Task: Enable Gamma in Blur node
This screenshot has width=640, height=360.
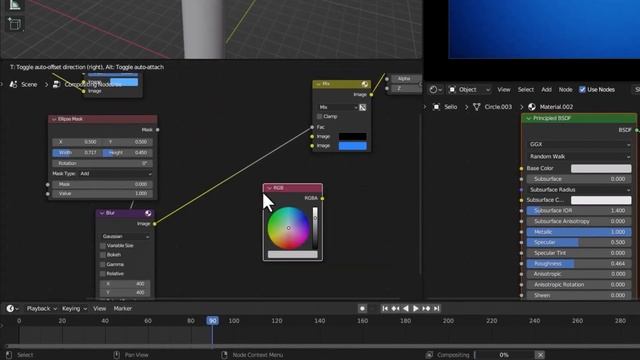Action: point(103,264)
